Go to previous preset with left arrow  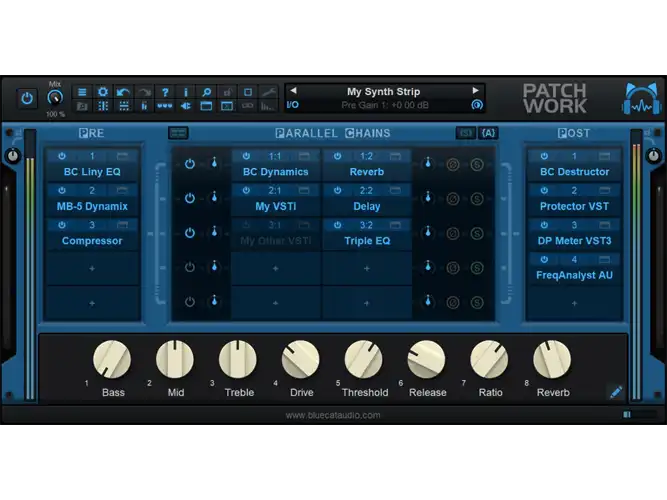(x=293, y=90)
